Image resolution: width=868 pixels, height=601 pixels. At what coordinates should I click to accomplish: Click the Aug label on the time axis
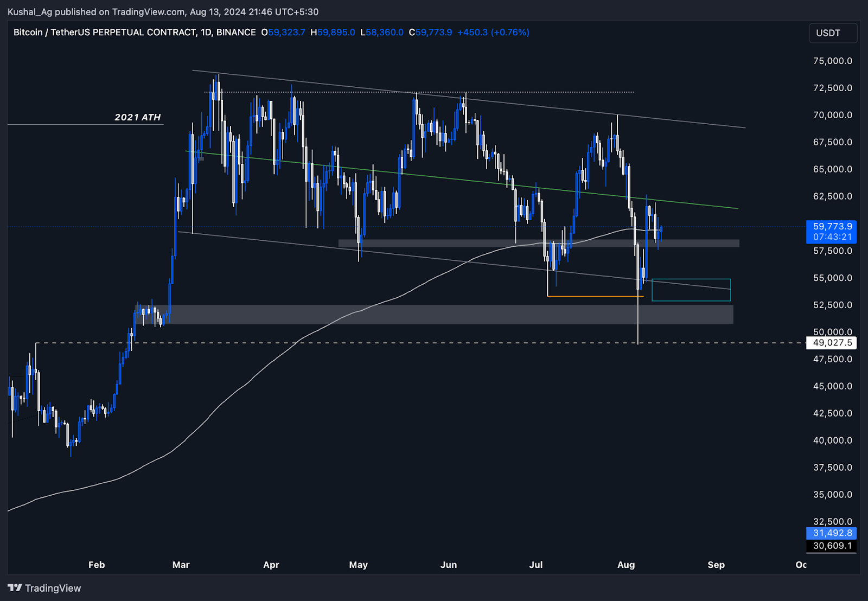coord(627,565)
